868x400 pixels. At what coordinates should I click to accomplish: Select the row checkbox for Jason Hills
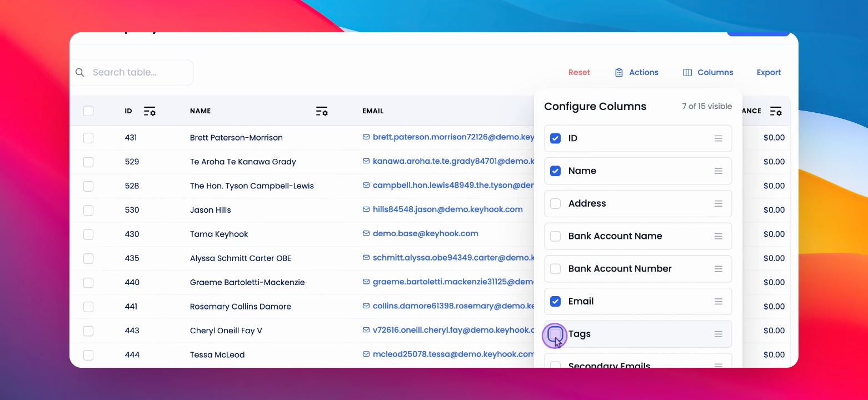pos(88,210)
